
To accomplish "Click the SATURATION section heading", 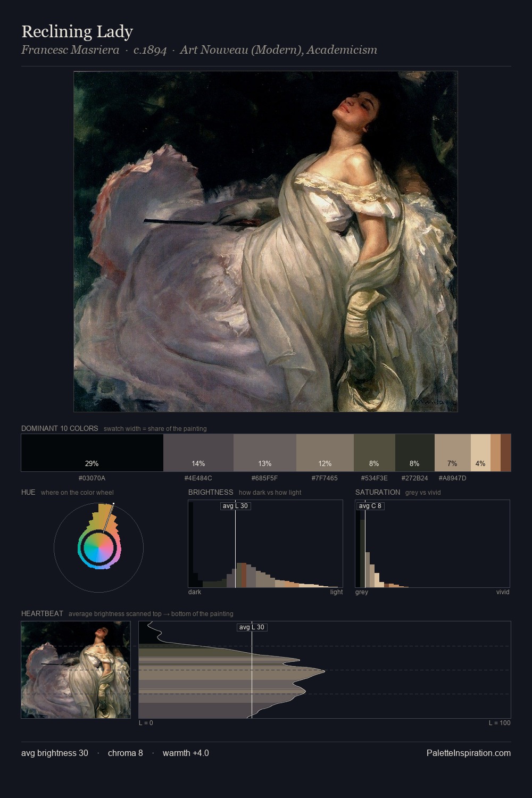I will pyautogui.click(x=378, y=492).
